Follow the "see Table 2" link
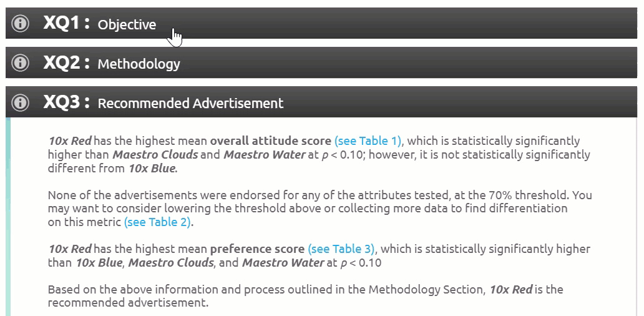This screenshot has width=644, height=316. tap(158, 222)
